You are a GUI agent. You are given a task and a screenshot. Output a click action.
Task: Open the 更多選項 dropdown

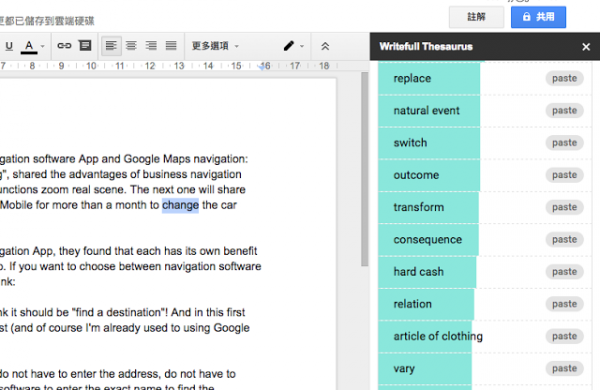click(x=215, y=46)
